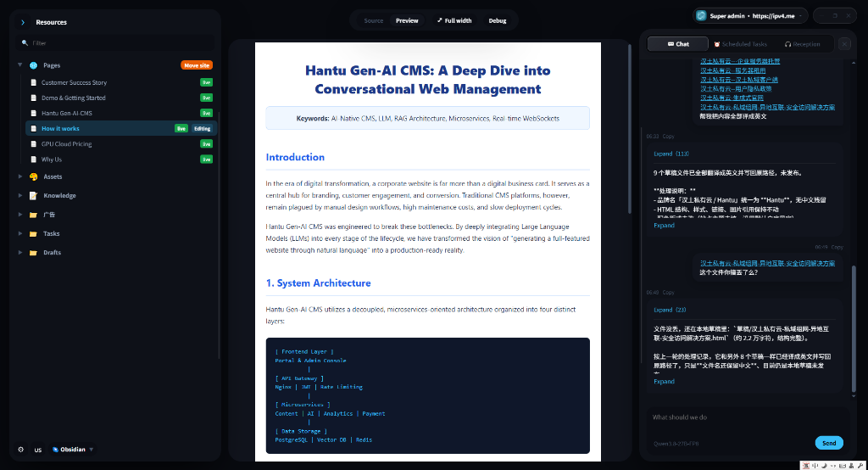Expand the reasoning block labeled Expand (113)
This screenshot has height=470, width=868.
[671, 154]
